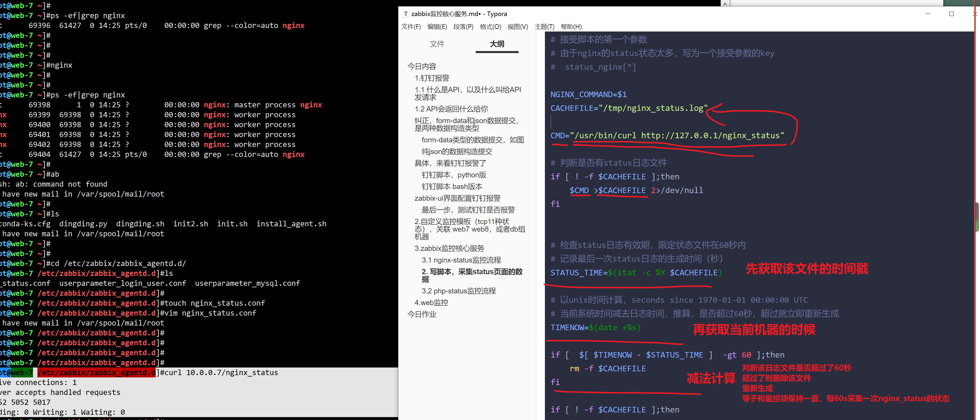
Task: Jump to 4.web监控 in the outline
Action: [431, 302]
